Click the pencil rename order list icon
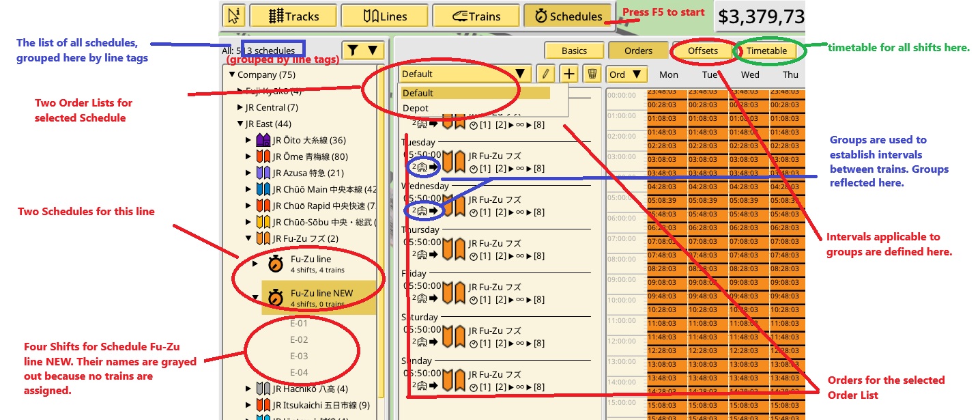 (x=545, y=74)
